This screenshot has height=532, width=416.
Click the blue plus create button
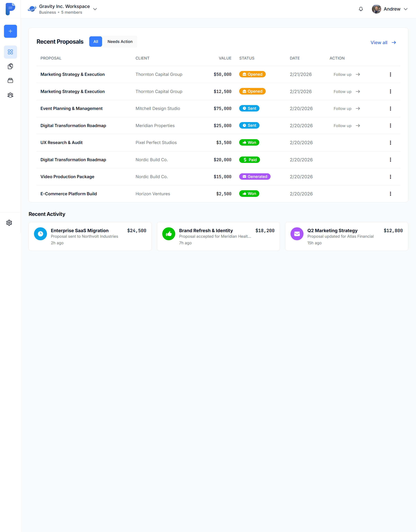10,31
